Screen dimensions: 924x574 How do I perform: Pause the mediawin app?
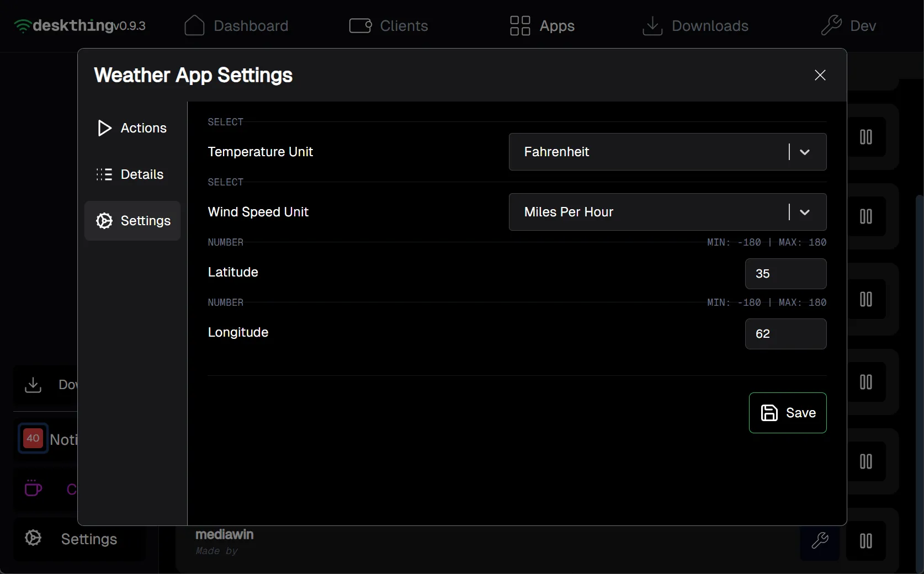click(866, 541)
